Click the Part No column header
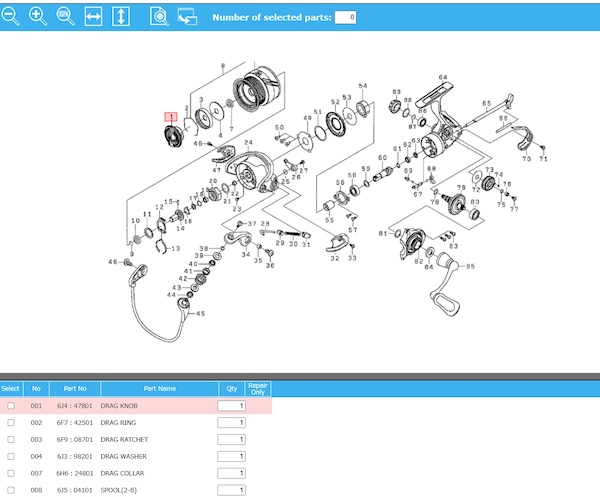The height and width of the screenshot is (497, 600). 75,388
